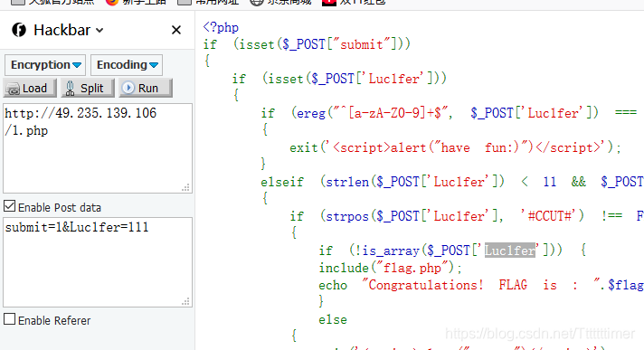Click the exit alert "have fun:)" line

(x=455, y=147)
